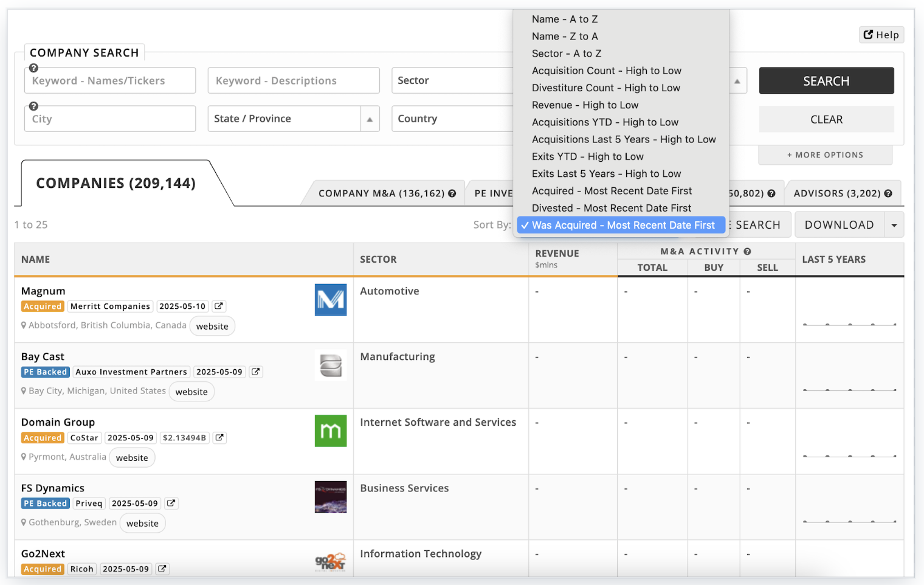The image size is (924, 585).
Task: Expand the + More Options panel
Action: pyautogui.click(x=825, y=155)
